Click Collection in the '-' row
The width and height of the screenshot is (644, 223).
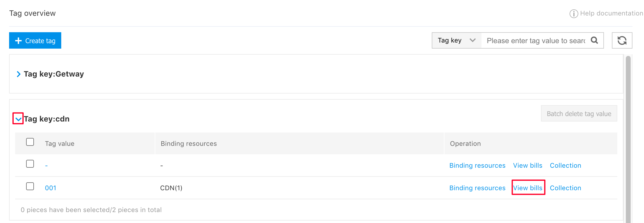(565, 166)
